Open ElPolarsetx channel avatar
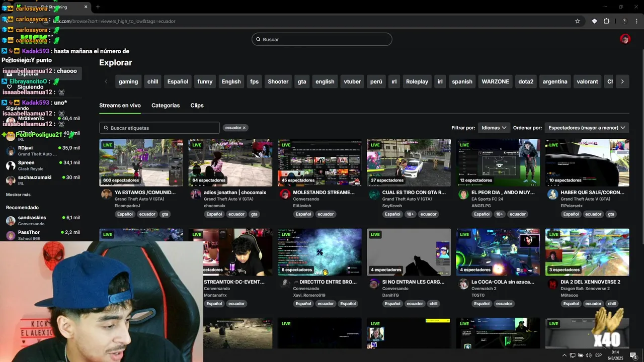 (x=552, y=195)
